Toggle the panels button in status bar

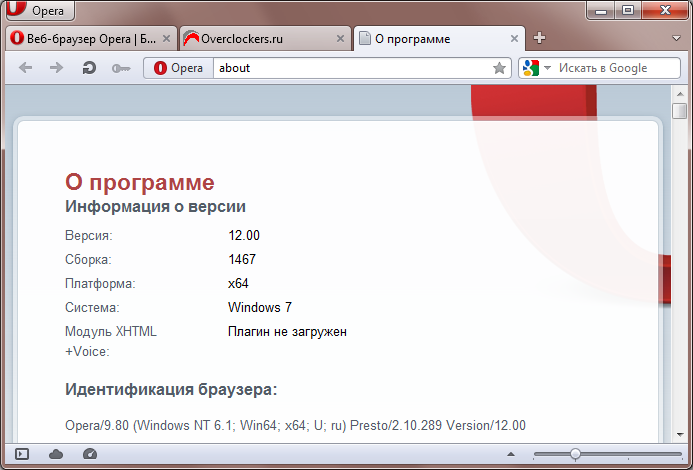[x=22, y=454]
